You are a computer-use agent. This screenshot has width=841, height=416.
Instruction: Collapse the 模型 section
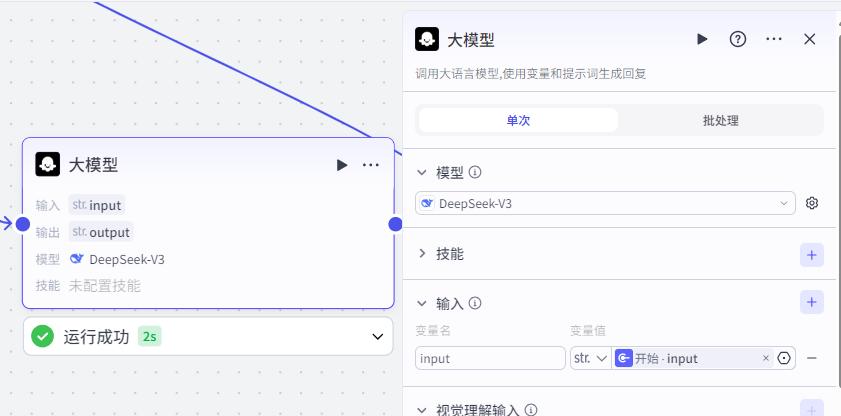click(422, 173)
